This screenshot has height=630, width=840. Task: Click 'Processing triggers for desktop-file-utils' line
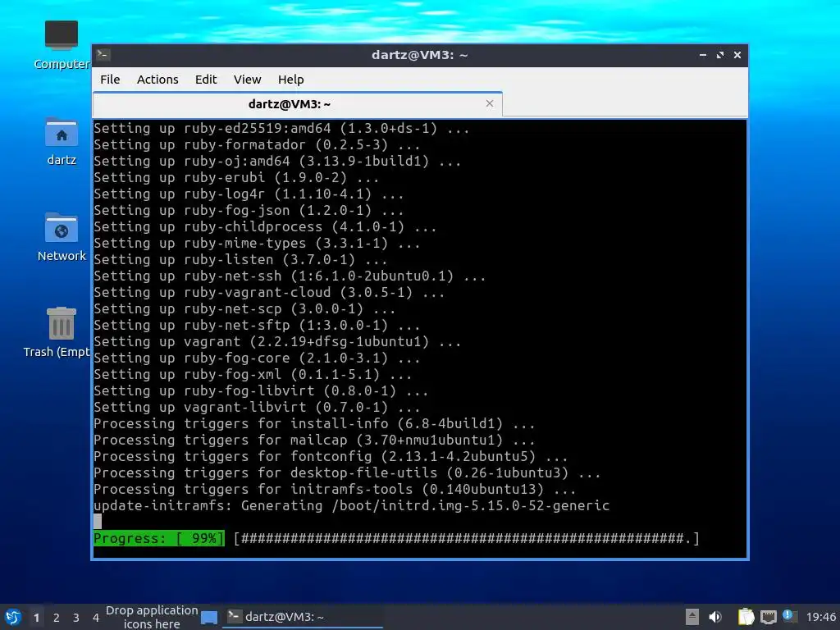click(347, 472)
